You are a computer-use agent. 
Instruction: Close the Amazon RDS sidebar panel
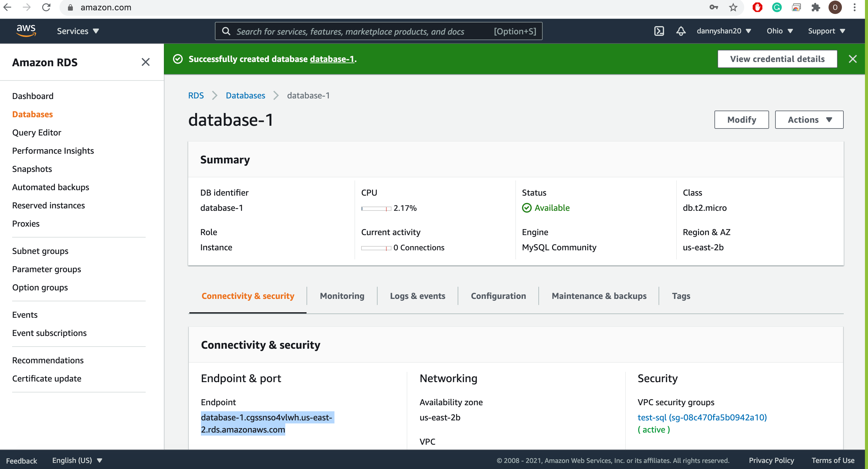pos(145,62)
